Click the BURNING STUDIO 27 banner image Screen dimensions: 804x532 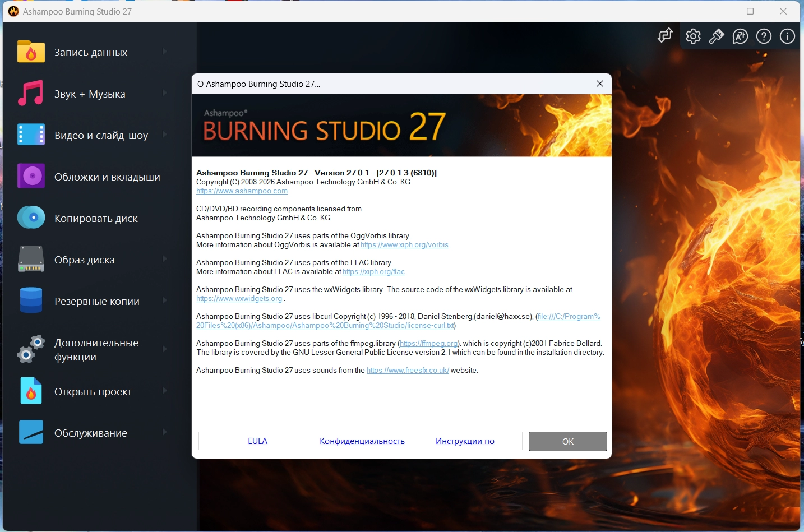(x=401, y=125)
